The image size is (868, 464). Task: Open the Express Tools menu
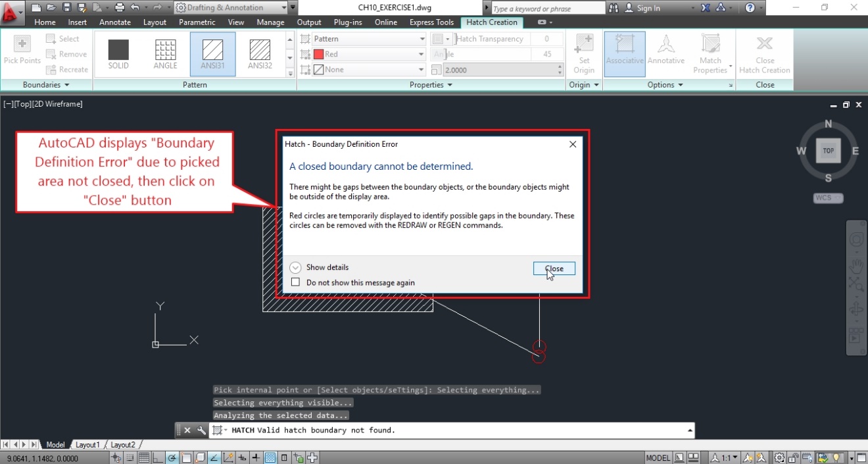(x=431, y=22)
